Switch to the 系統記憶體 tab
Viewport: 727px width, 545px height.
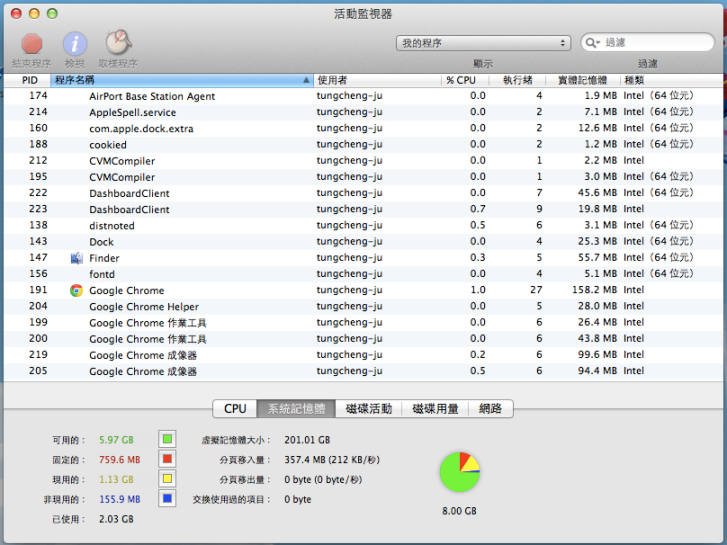click(296, 409)
